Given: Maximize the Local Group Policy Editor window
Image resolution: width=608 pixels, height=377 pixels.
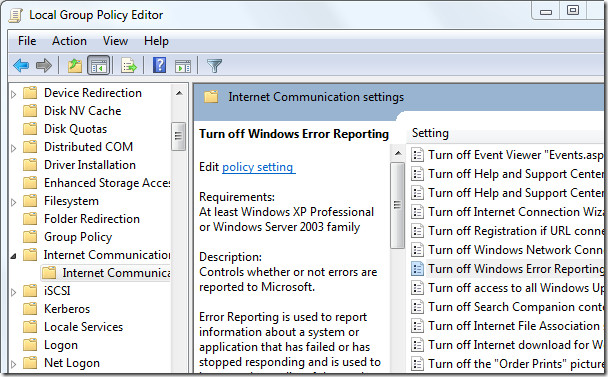Looking at the screenshot, I should click(x=573, y=10).
